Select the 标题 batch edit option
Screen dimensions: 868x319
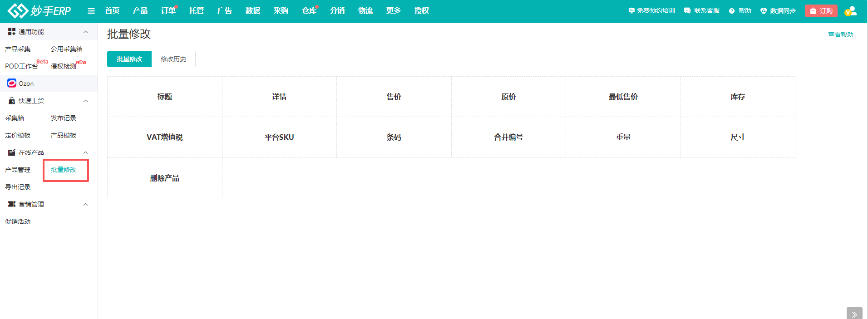165,97
